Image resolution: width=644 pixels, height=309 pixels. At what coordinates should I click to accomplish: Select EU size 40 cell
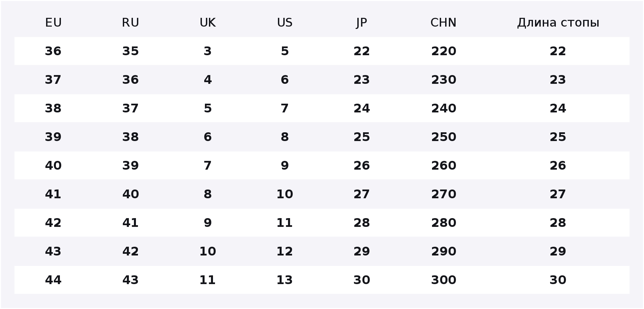pyautogui.click(x=53, y=166)
